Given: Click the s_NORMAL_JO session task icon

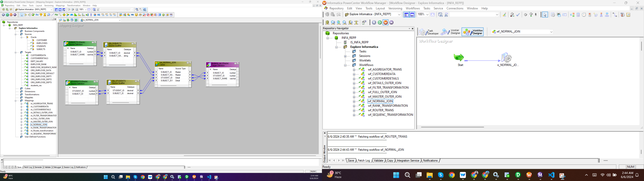Looking at the screenshot, I should click(507, 58).
